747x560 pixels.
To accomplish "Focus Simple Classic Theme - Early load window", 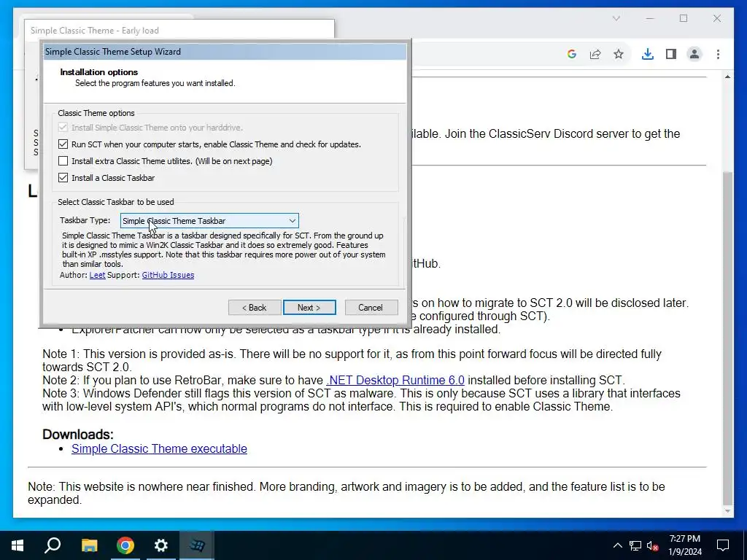I will [x=179, y=31].
